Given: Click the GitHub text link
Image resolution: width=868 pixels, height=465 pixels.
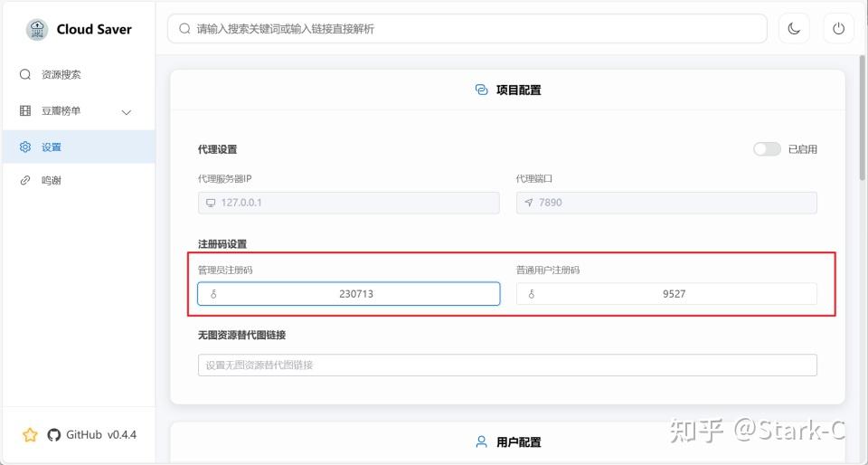Looking at the screenshot, I should click(x=84, y=435).
